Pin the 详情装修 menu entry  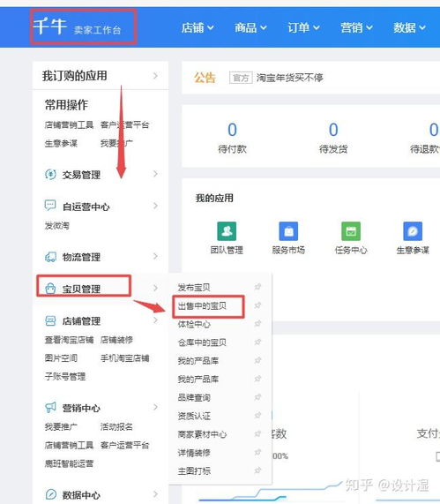pyautogui.click(x=257, y=453)
